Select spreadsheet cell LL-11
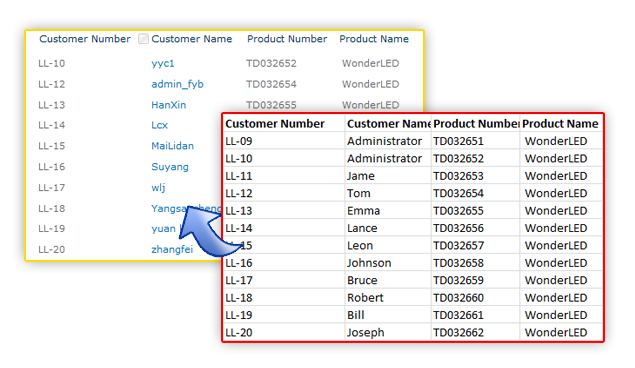Screen dimensions: 635x368 [284, 176]
